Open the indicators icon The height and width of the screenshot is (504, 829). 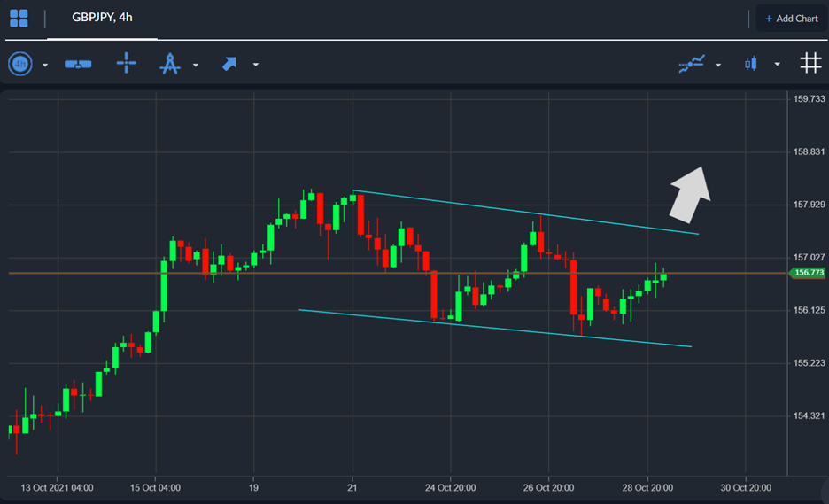[692, 64]
